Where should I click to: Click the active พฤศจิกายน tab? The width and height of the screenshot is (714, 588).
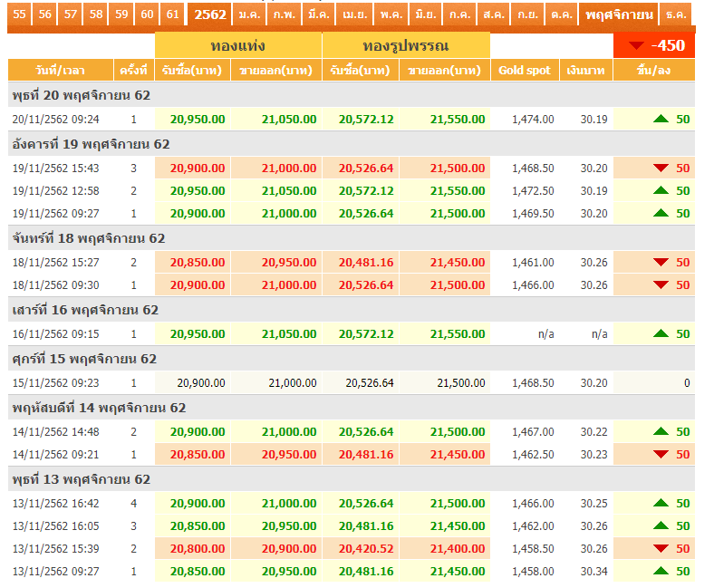point(619,14)
